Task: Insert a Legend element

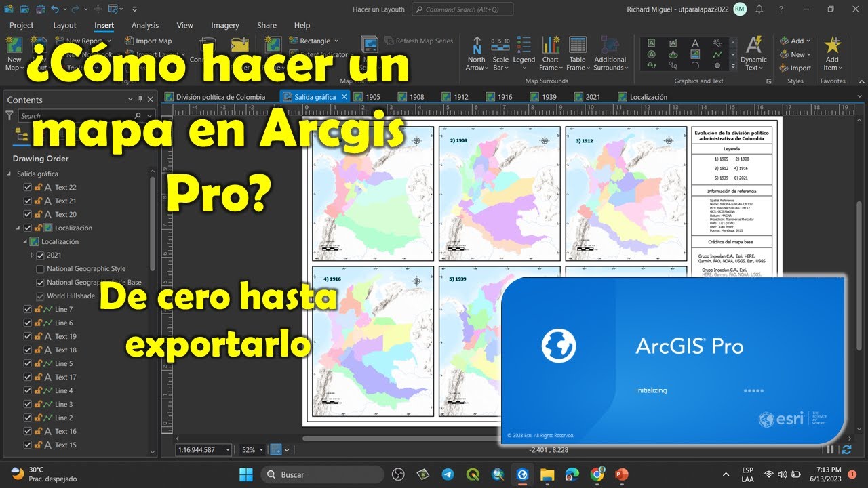Action: (x=524, y=54)
